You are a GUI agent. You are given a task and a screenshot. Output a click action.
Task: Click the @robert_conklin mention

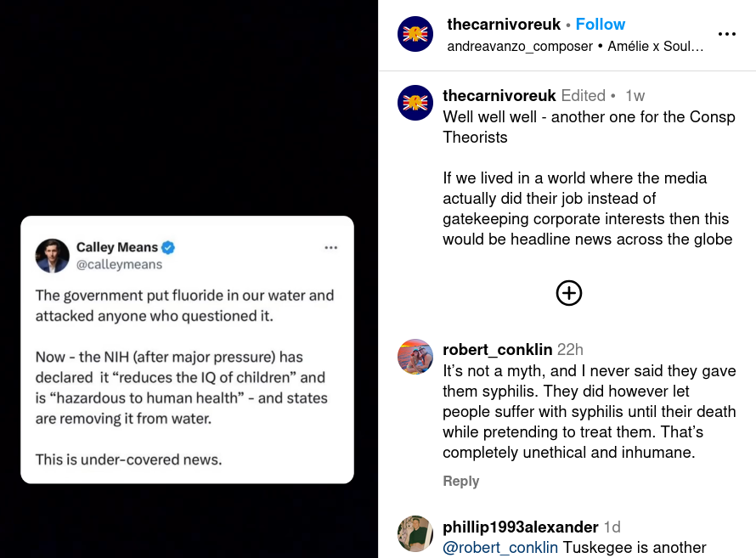[500, 548]
